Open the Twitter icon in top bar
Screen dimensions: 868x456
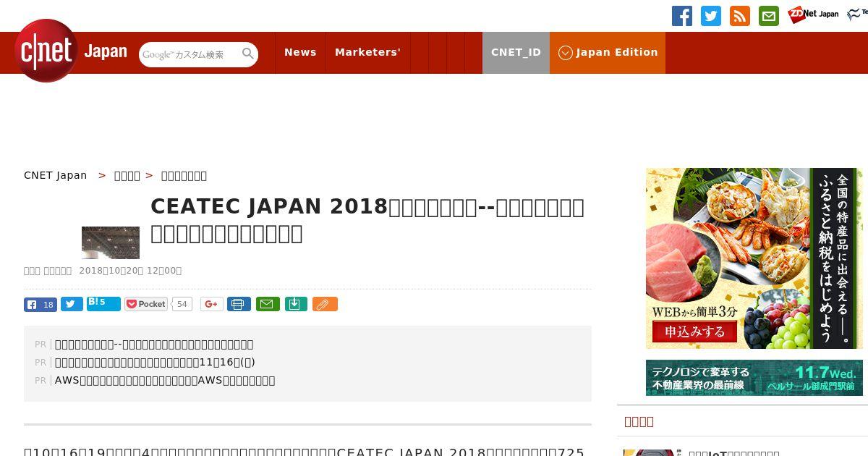point(711,16)
